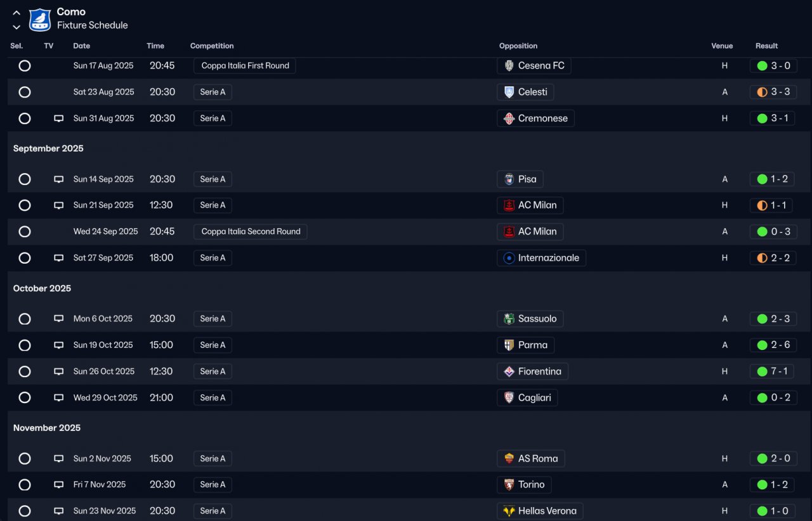
Task: Go to next team with down chevron
Action: point(16,27)
